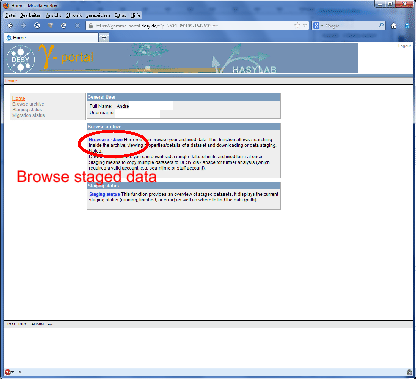Image resolution: width=416 pixels, height=379 pixels.
Task: Click into the URL address field
Action: pos(193,25)
